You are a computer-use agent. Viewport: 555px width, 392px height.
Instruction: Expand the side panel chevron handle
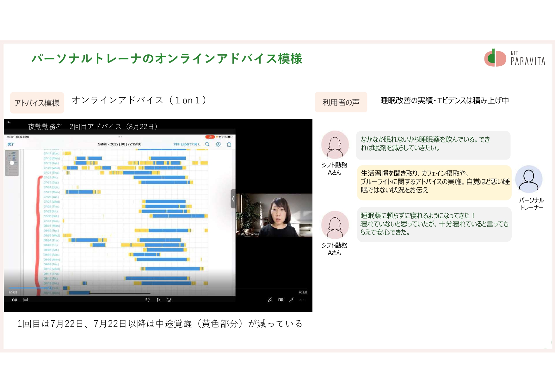tap(233, 199)
